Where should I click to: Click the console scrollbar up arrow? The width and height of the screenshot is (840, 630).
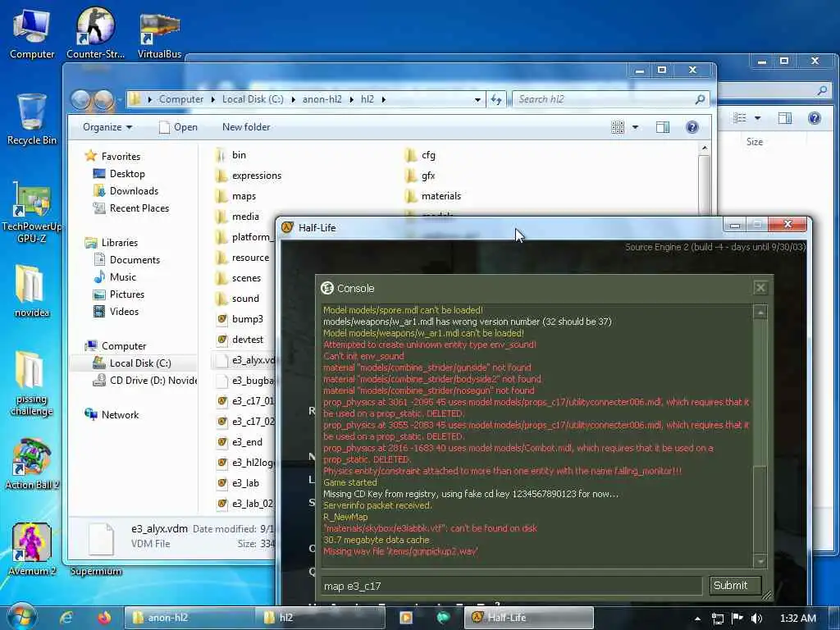[x=760, y=313]
